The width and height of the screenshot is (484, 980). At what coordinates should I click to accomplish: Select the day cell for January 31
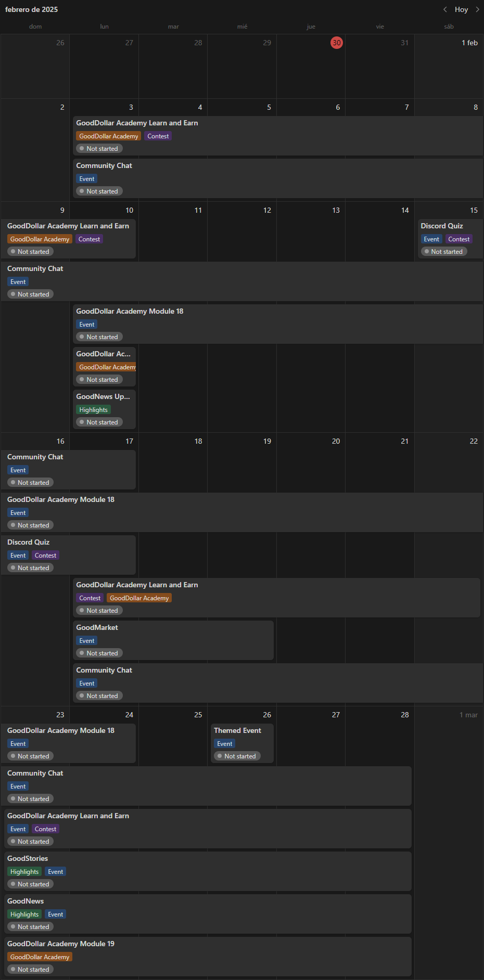click(x=380, y=67)
